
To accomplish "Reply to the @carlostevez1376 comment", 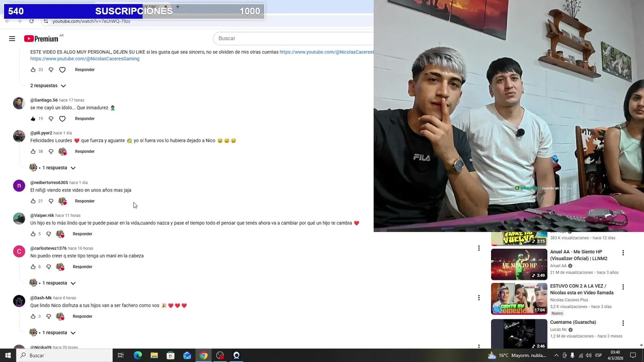I will (83, 267).
